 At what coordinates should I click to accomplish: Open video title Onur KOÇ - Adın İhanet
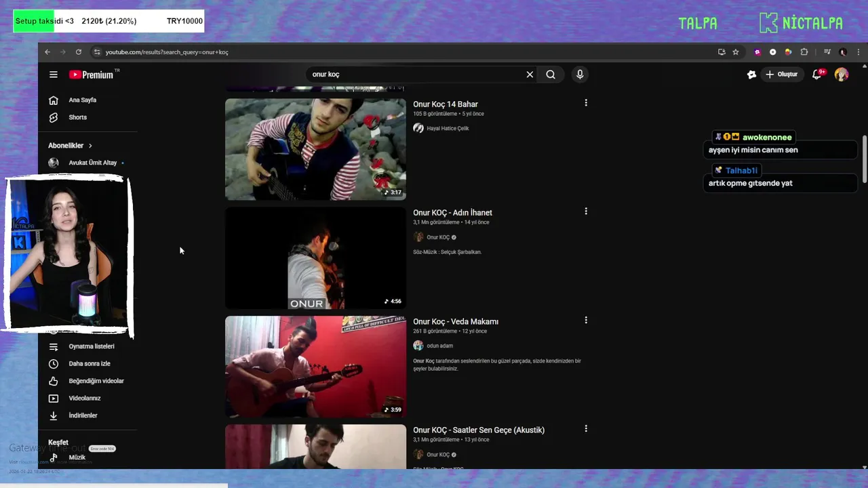click(x=452, y=213)
